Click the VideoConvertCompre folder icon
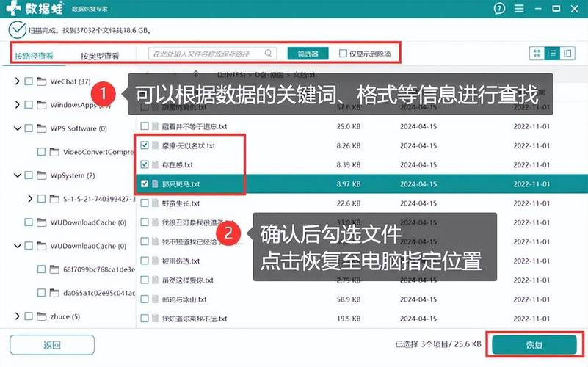Viewport: 588px width, 367px height. coord(54,152)
